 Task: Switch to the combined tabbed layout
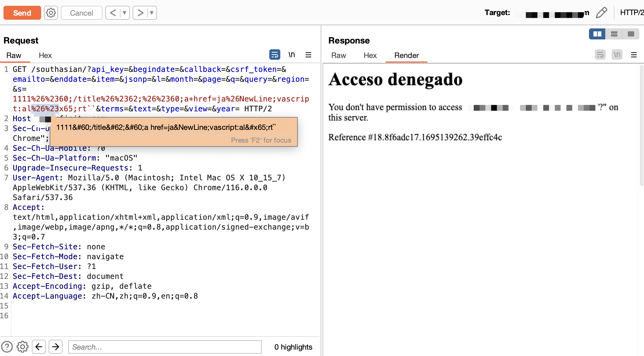pos(631,34)
